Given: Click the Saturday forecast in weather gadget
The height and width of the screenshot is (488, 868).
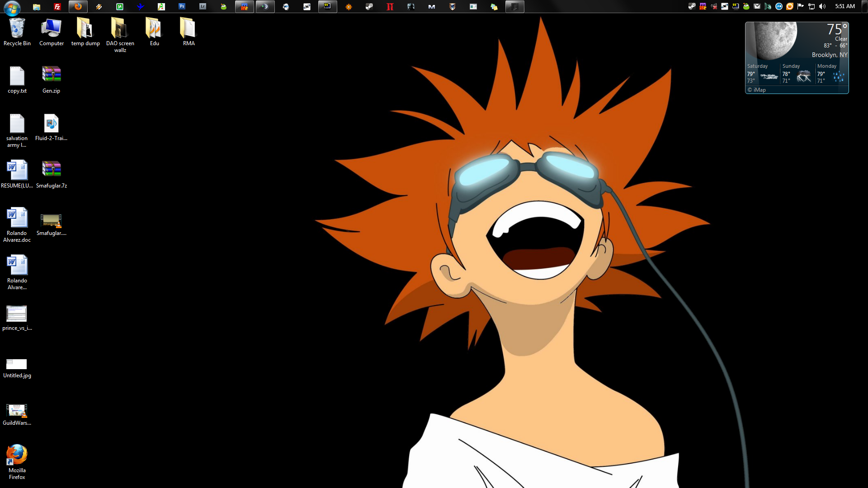Looking at the screenshot, I should pos(763,74).
